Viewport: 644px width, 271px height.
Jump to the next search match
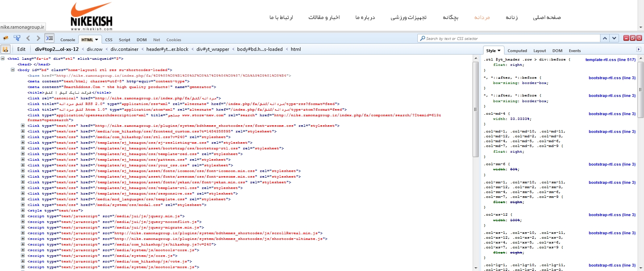614,38
